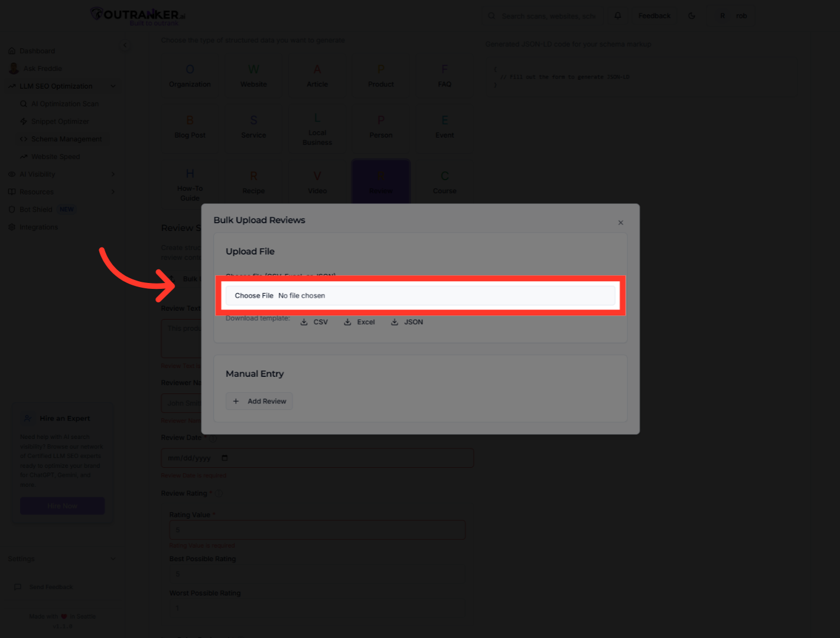
Task: Click the "Upload File" heading
Action: click(250, 252)
